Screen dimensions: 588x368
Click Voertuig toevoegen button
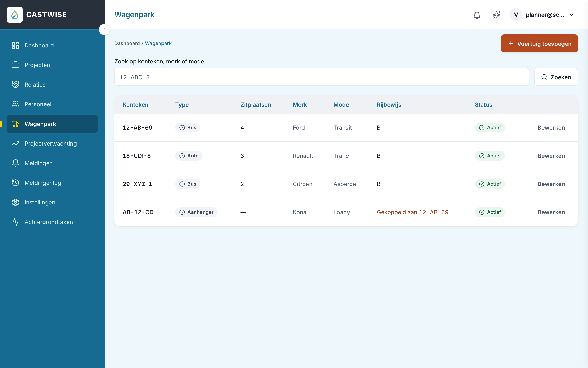(539, 44)
